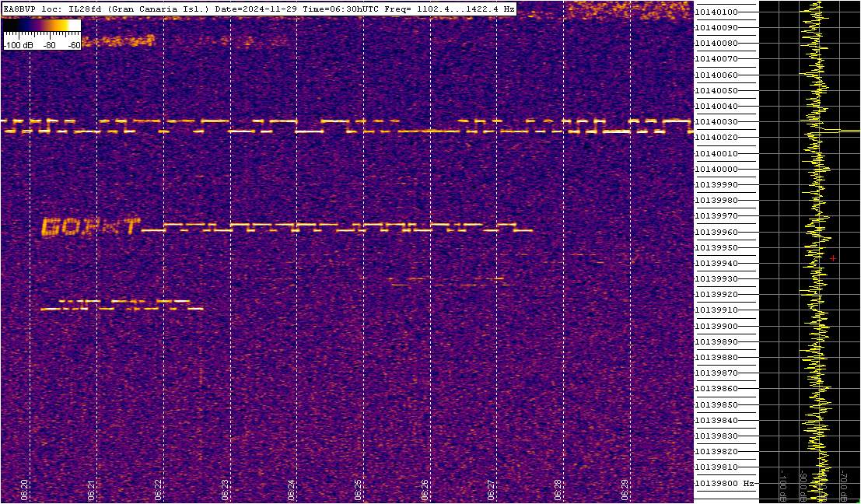Click the 10139900 frequency label

coord(716,326)
